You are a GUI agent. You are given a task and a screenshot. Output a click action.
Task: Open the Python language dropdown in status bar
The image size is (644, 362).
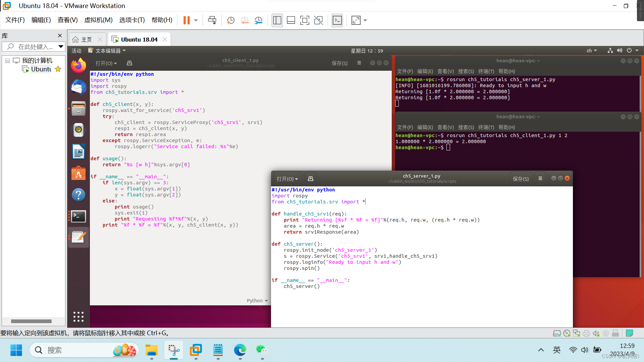coord(257,301)
